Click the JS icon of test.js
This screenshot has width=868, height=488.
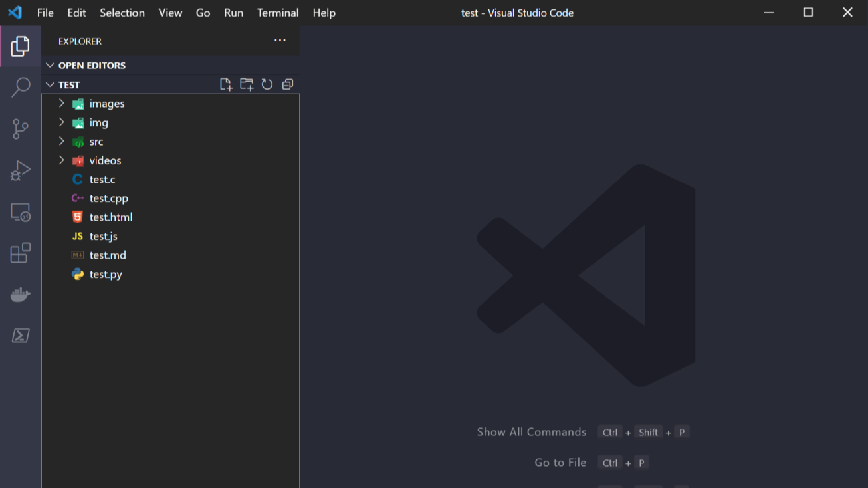(x=78, y=236)
